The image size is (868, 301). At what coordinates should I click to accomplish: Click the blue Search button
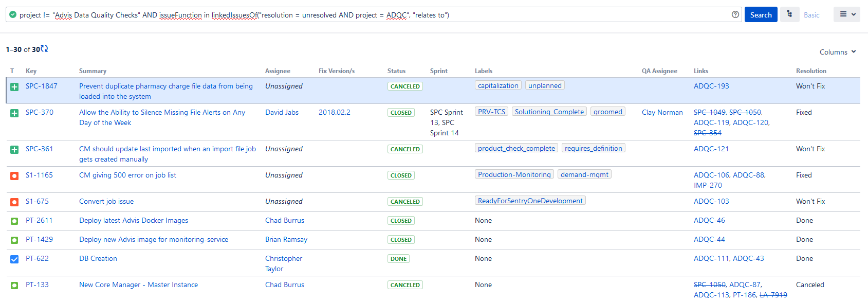click(761, 15)
